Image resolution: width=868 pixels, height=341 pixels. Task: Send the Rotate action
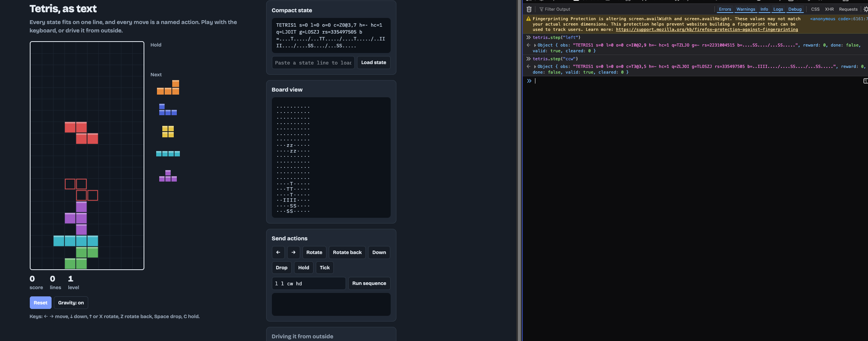click(314, 253)
